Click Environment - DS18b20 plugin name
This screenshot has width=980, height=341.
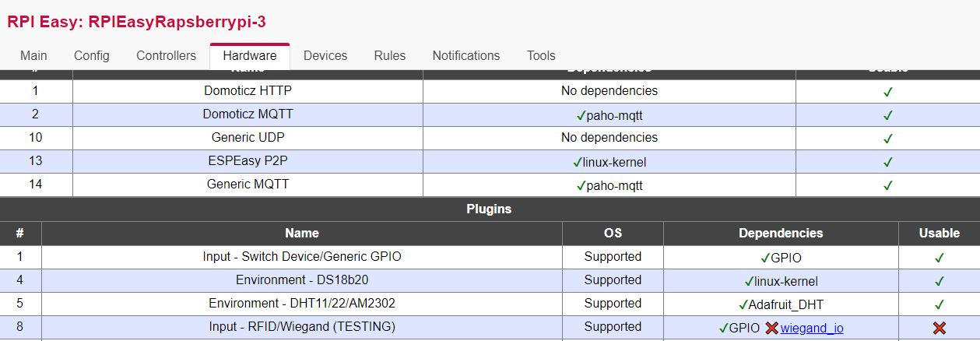pos(302,279)
